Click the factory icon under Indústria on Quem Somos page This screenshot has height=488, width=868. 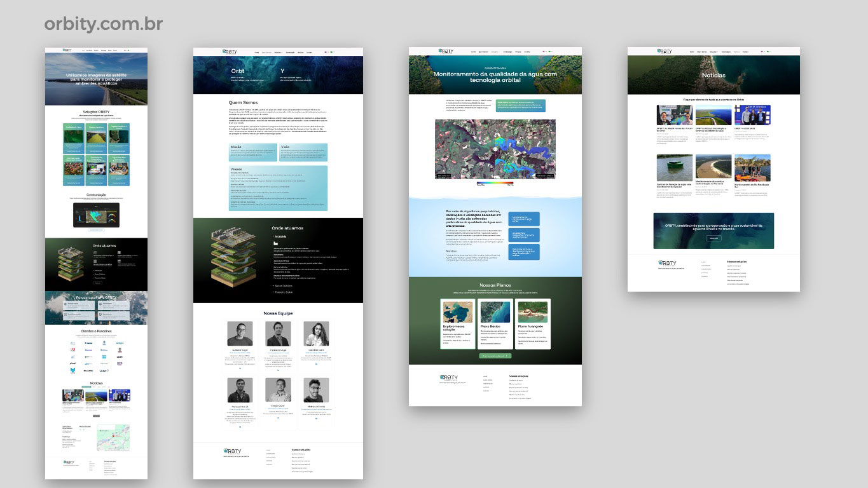(275, 243)
